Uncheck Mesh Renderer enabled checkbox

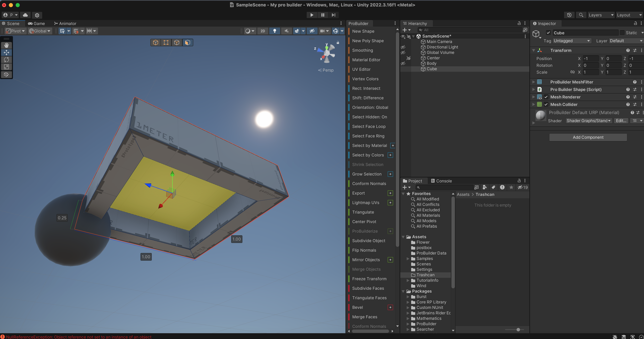pos(546,97)
